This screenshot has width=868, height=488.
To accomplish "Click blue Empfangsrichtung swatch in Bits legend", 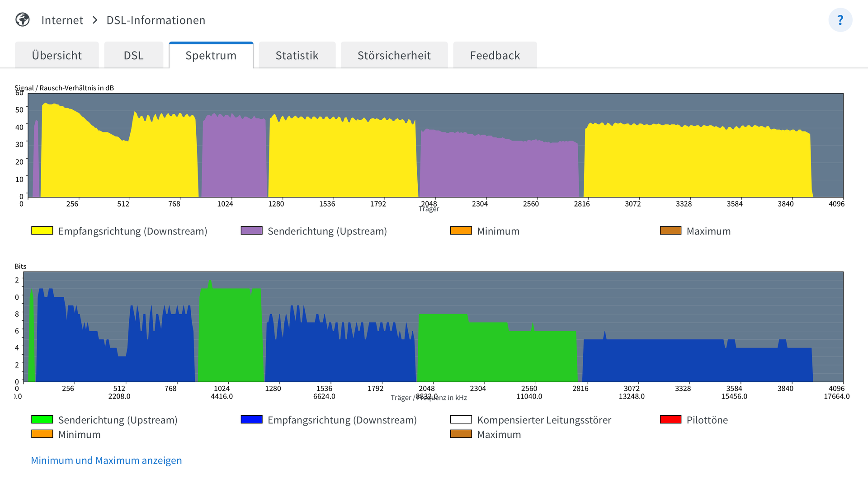I will point(251,419).
